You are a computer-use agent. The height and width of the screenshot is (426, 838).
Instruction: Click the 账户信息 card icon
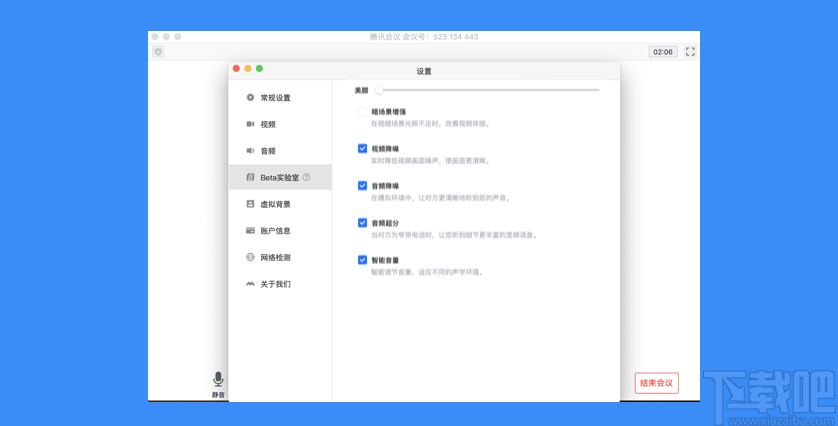250,230
